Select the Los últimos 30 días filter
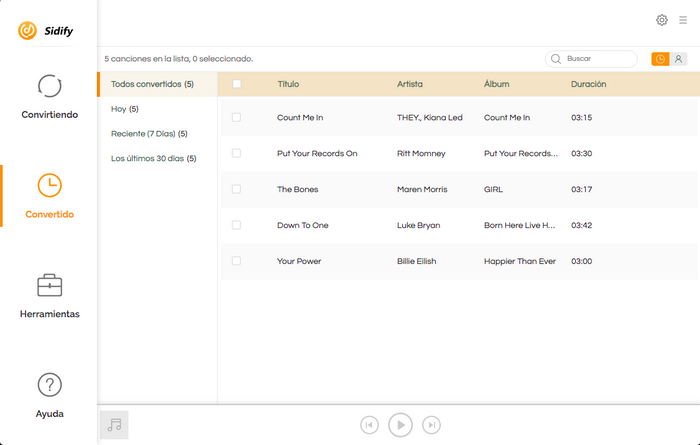The height and width of the screenshot is (445, 700). coord(154,158)
